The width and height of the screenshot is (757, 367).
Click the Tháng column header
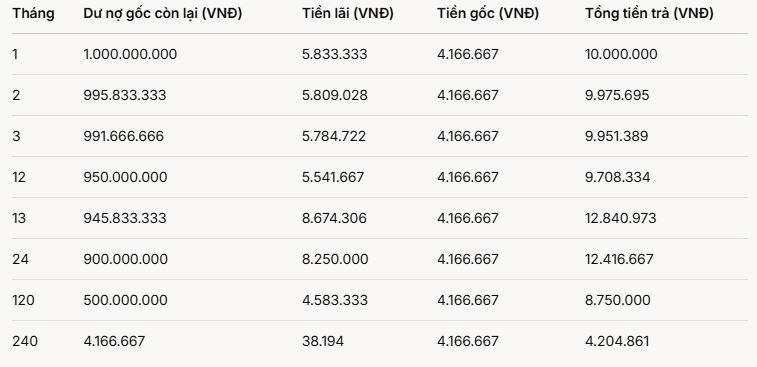[33, 14]
